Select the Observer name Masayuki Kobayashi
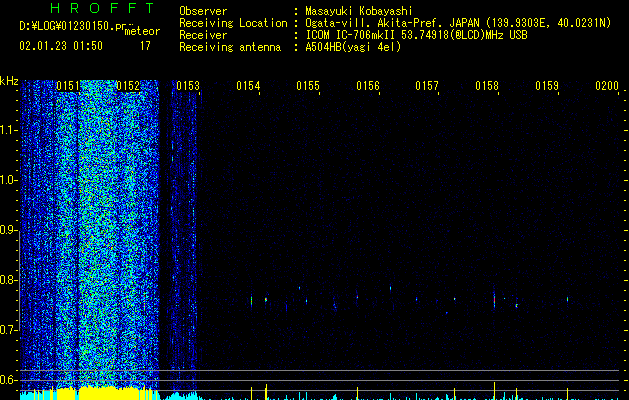This screenshot has width=629, height=400. [359, 11]
